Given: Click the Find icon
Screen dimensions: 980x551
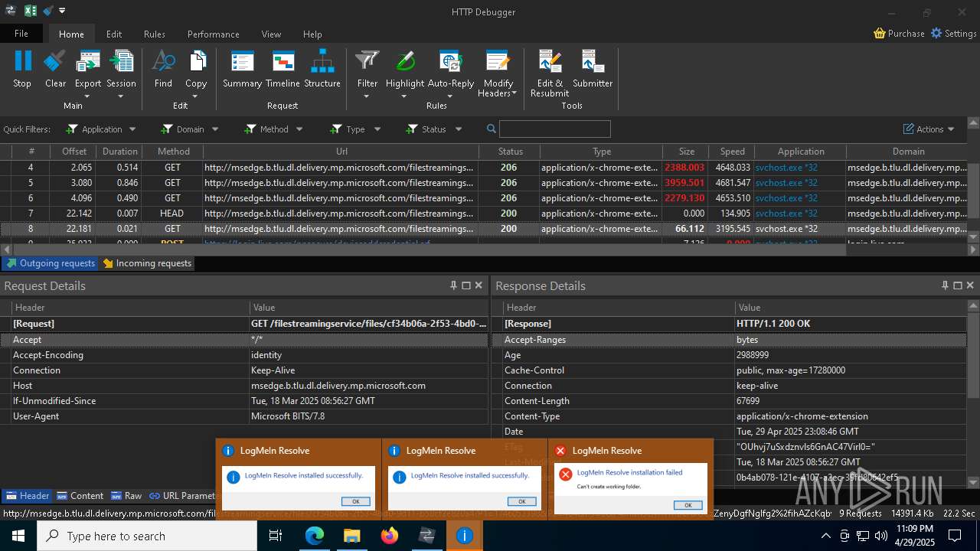Looking at the screenshot, I should (x=163, y=62).
